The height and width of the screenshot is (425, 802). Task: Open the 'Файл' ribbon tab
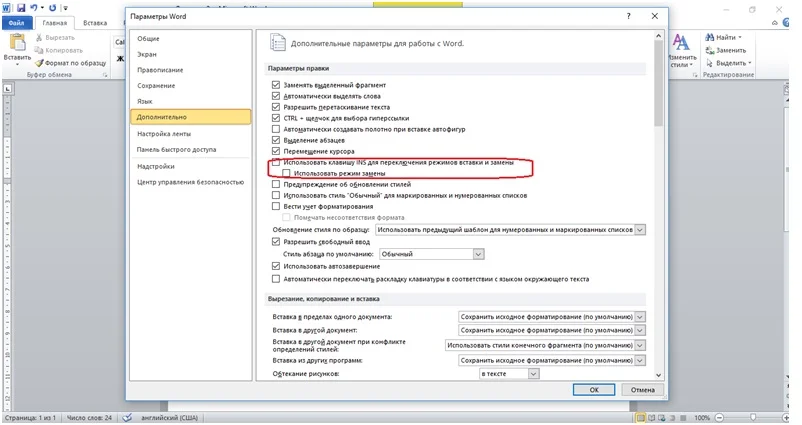(x=18, y=22)
